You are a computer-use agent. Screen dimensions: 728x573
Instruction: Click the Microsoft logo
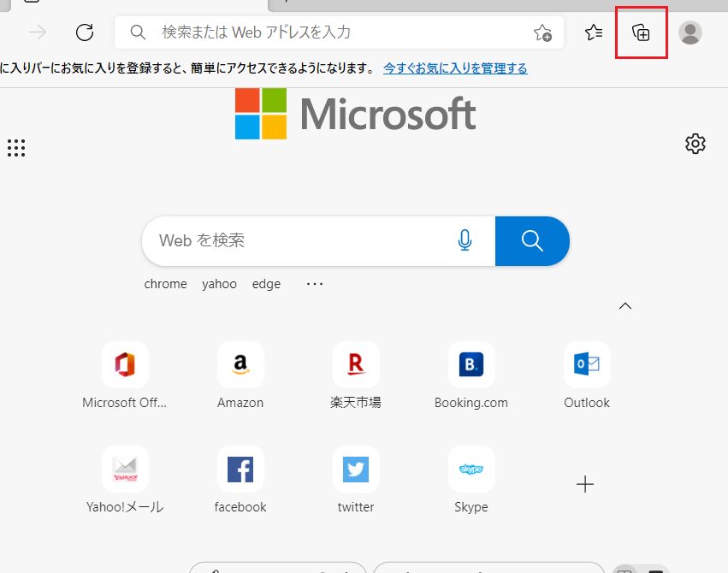(355, 114)
